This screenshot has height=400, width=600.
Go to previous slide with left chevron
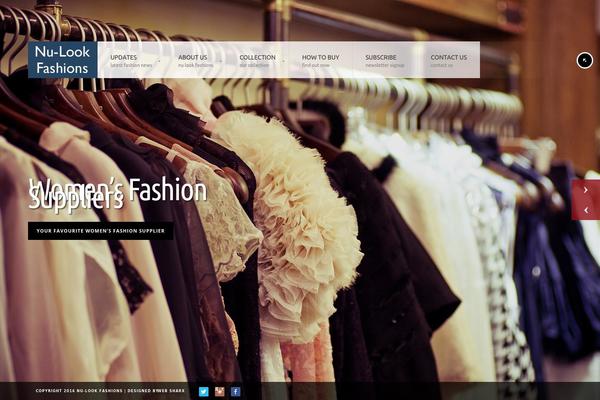(585, 210)
